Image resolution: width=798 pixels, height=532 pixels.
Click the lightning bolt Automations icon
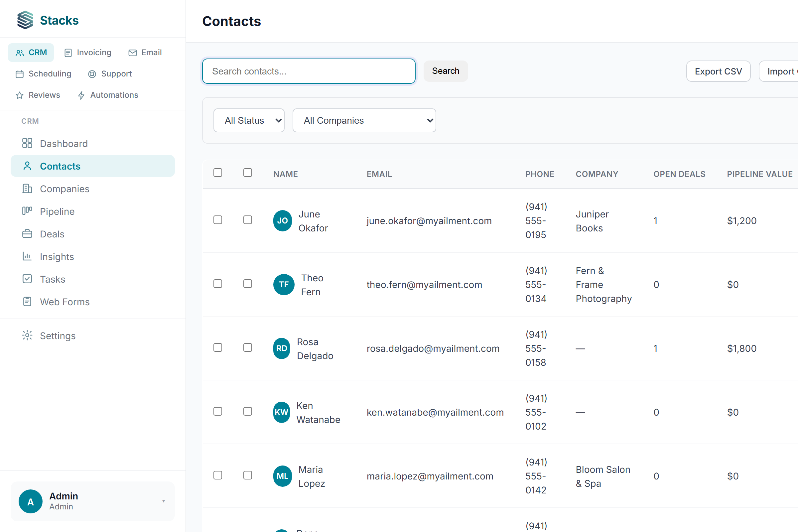click(81, 95)
